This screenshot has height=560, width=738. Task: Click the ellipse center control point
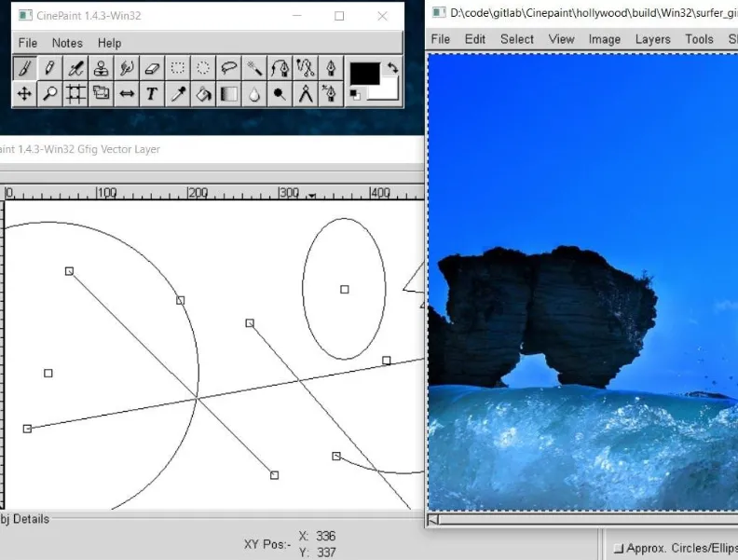pyautogui.click(x=345, y=290)
